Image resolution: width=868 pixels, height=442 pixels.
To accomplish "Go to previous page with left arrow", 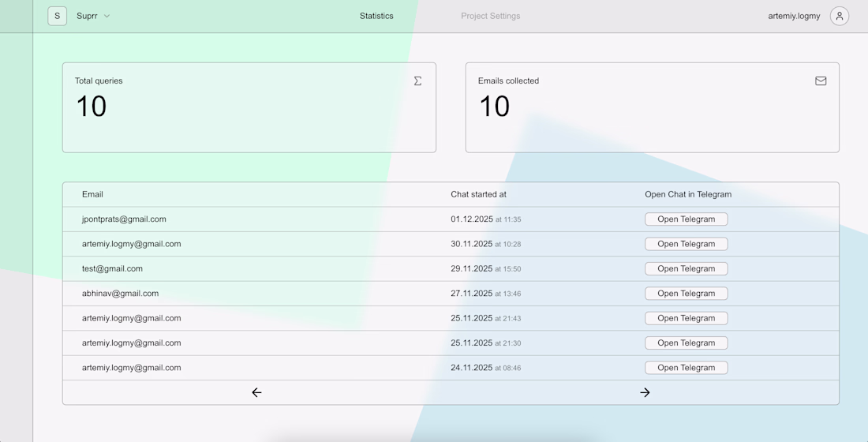I will [x=256, y=392].
